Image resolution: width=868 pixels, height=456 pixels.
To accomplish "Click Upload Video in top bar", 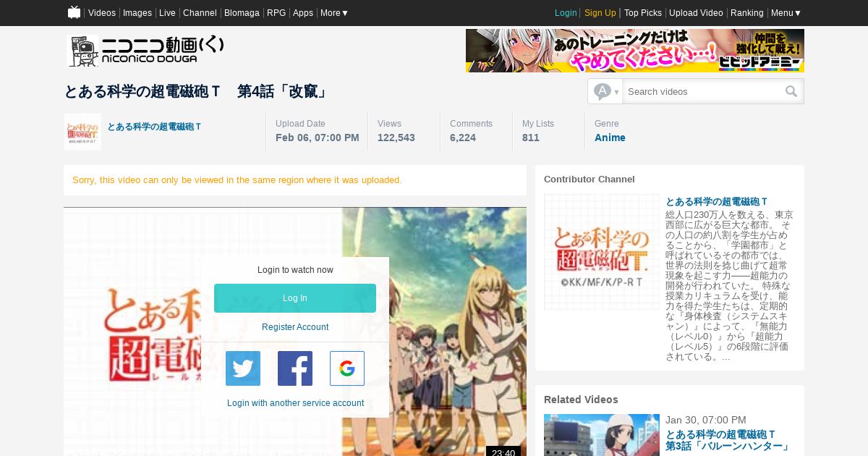I will click(x=696, y=13).
